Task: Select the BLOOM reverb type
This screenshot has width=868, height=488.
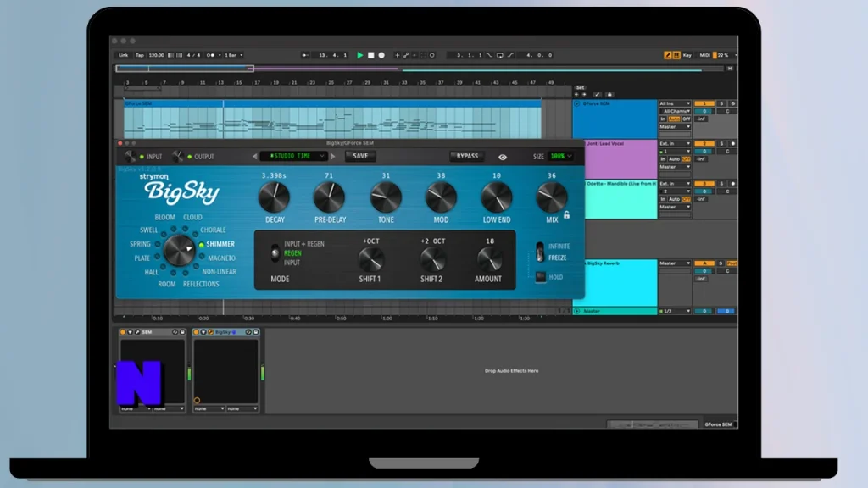Action: (165, 218)
